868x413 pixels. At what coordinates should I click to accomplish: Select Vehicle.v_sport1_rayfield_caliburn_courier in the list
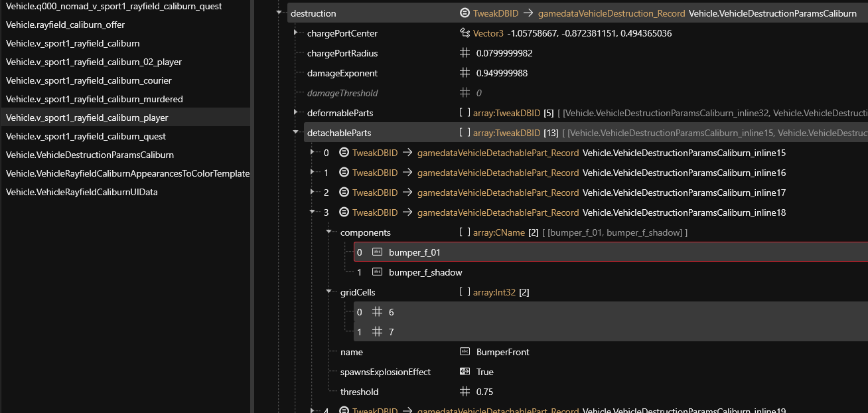pos(88,80)
